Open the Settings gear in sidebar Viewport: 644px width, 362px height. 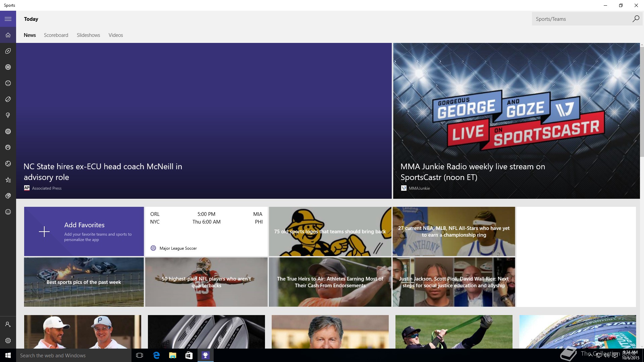(x=8, y=341)
